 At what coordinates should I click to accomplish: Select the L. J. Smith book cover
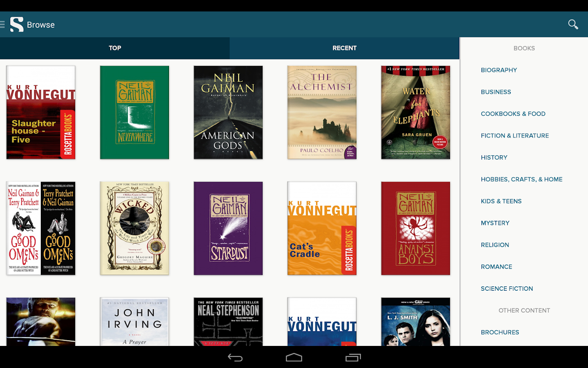click(x=416, y=322)
